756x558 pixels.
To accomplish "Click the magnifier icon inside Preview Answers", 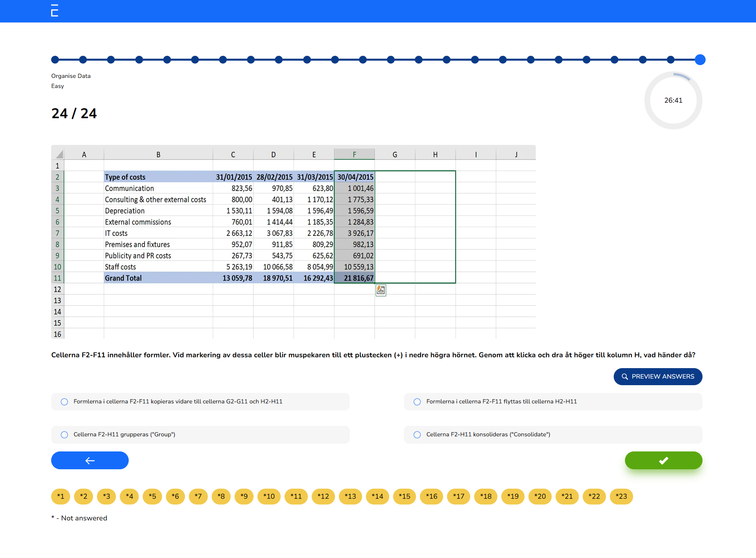I will 625,376.
